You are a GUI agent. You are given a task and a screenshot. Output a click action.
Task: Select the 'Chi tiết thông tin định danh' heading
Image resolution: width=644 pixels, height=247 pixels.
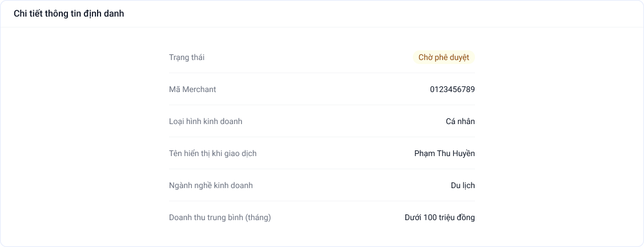[69, 14]
